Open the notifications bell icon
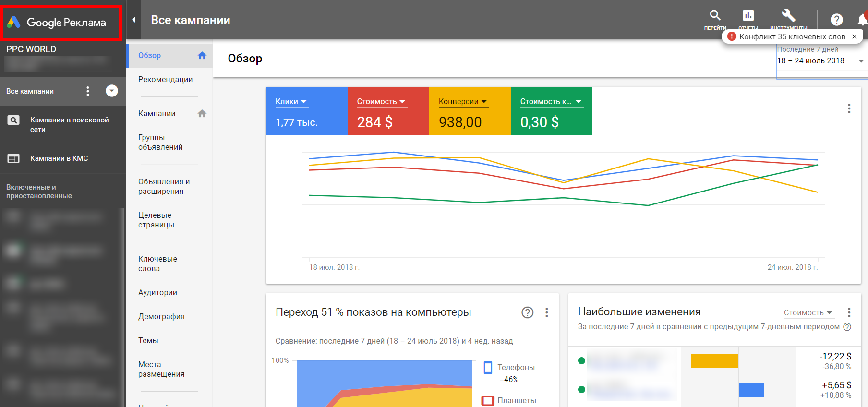This screenshot has width=868, height=407. click(862, 19)
